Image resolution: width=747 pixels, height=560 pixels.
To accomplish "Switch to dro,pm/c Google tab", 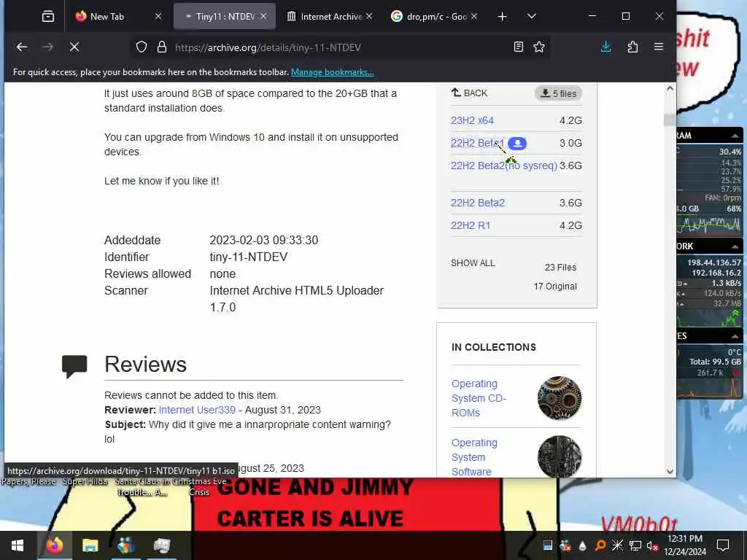I will point(435,17).
